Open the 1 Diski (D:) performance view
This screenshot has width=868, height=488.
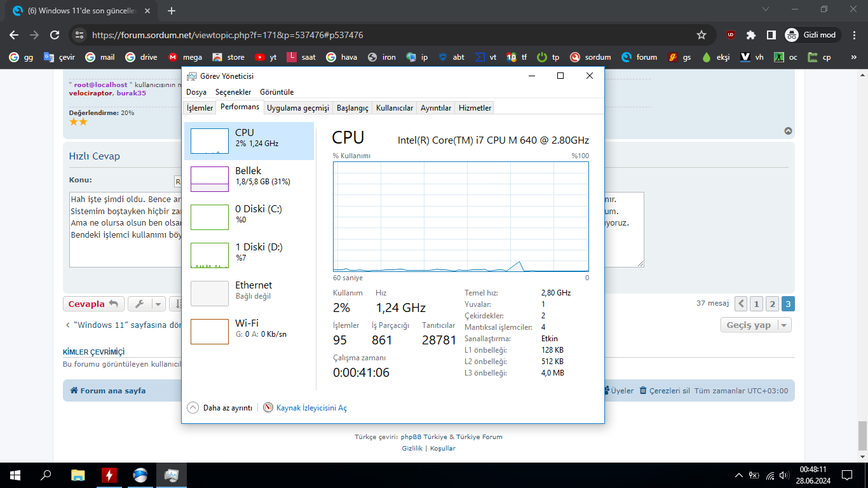(x=249, y=255)
